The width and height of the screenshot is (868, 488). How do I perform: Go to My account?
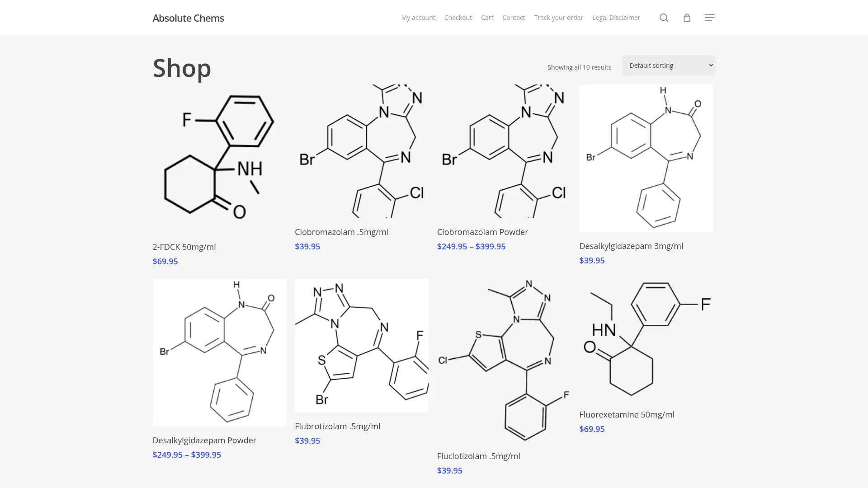418,18
